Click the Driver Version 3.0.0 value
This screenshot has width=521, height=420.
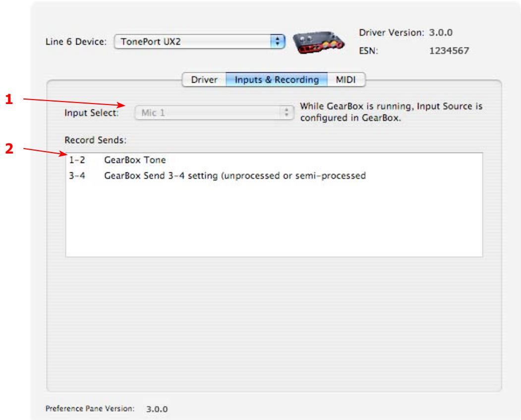click(441, 33)
